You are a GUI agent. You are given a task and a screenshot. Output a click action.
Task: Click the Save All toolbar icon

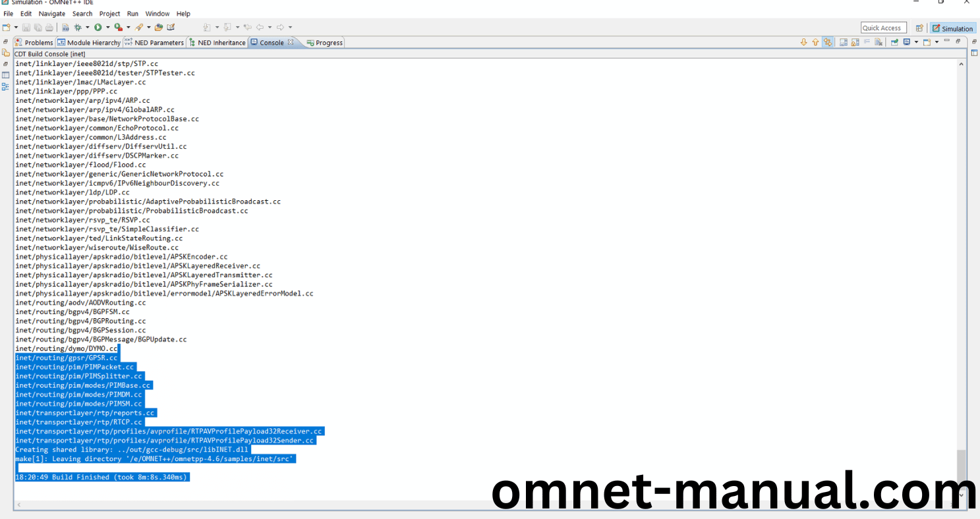point(38,27)
